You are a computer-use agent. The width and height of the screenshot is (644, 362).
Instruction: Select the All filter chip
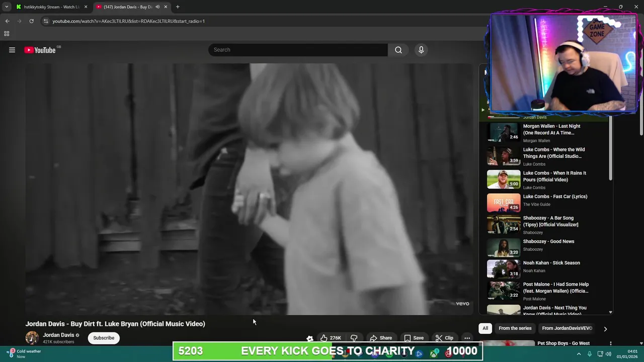(485, 328)
